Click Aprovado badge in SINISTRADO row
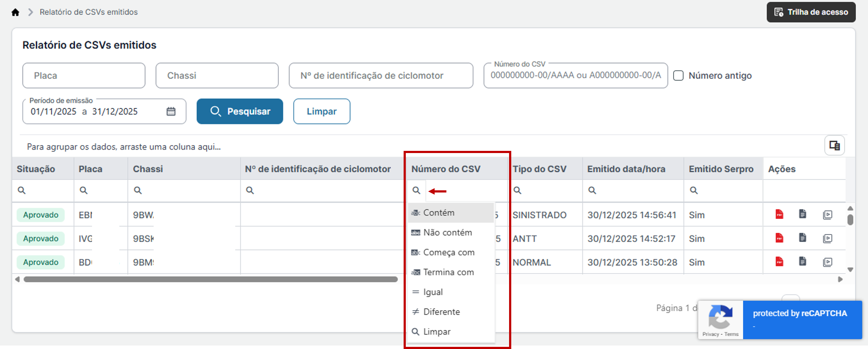The image size is (868, 349). coord(41,215)
